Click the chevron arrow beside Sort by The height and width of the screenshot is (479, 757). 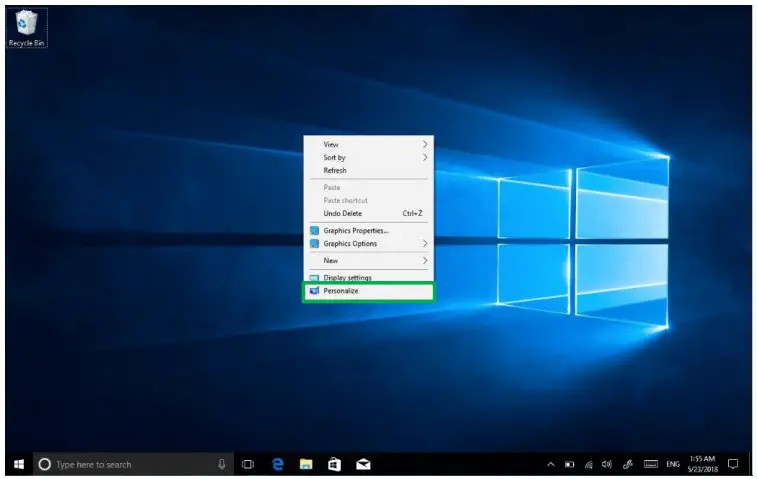tap(425, 157)
